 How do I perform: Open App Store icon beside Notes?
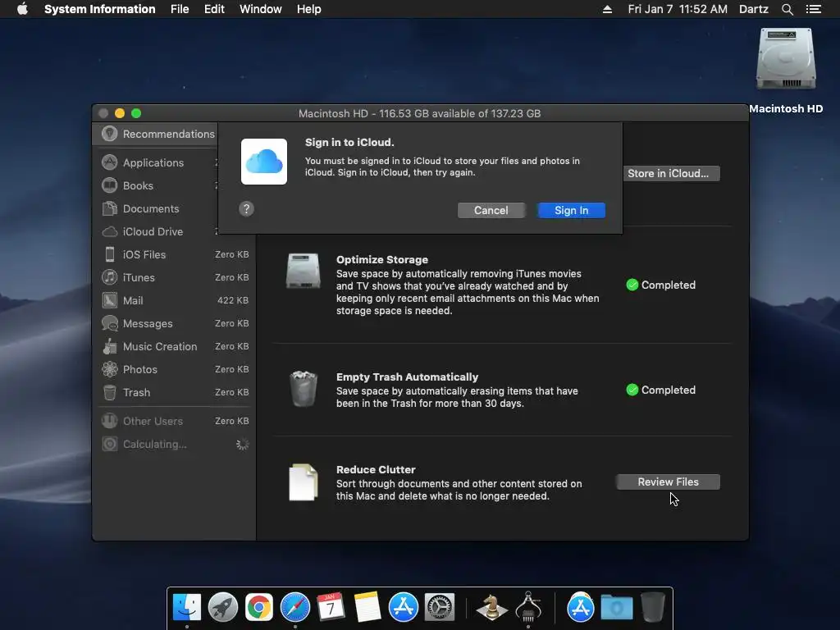[x=403, y=607]
